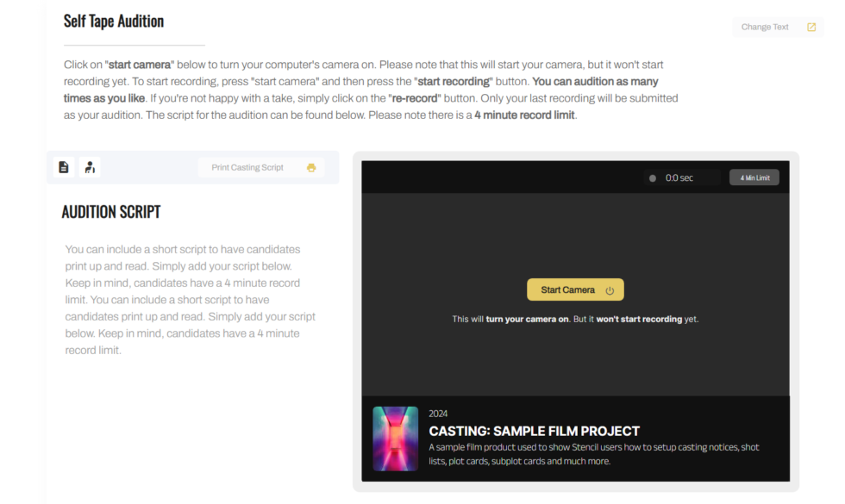This screenshot has width=845, height=504.
Task: Click the AUDITION SCRIPT heading
Action: coord(111,211)
